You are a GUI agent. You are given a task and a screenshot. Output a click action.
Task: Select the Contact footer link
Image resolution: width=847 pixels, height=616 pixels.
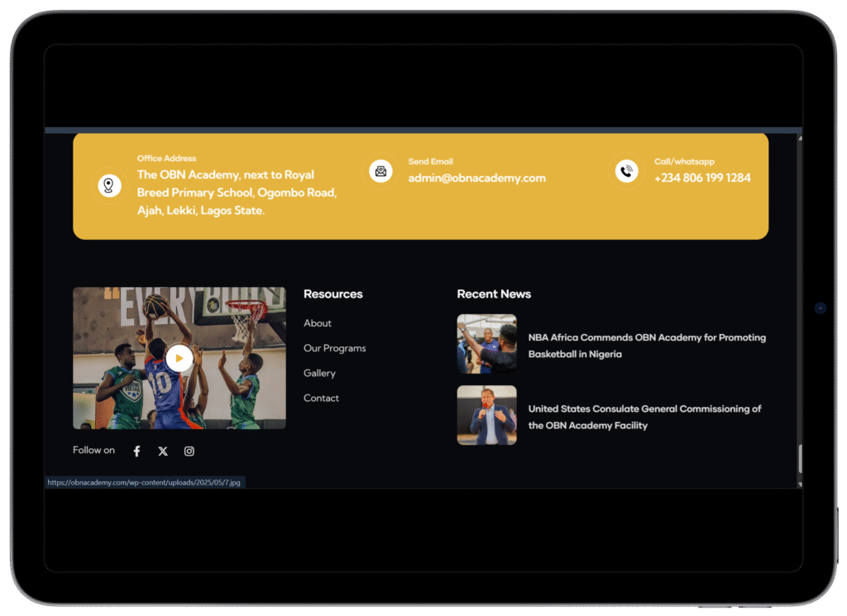(321, 398)
